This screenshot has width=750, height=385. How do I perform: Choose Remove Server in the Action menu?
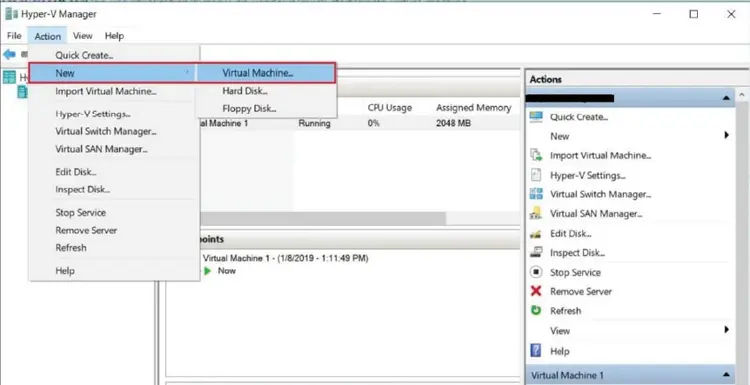click(x=114, y=231)
